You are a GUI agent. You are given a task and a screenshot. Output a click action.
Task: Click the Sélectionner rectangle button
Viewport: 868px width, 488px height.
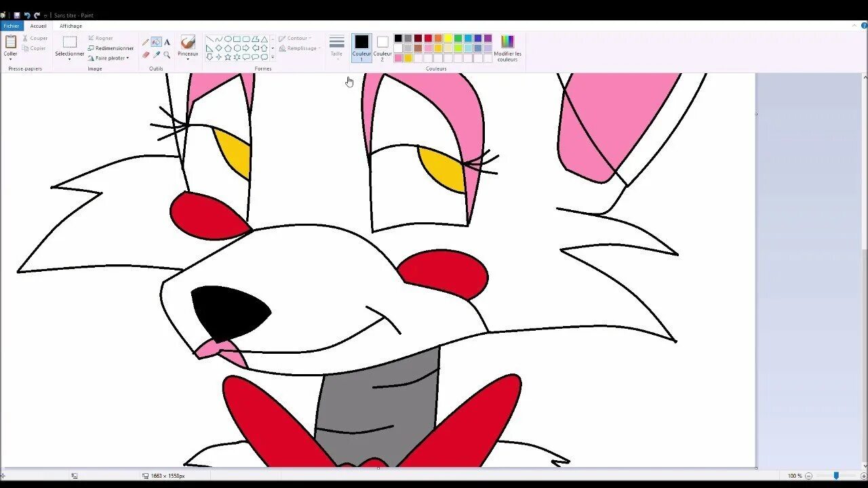(69, 42)
